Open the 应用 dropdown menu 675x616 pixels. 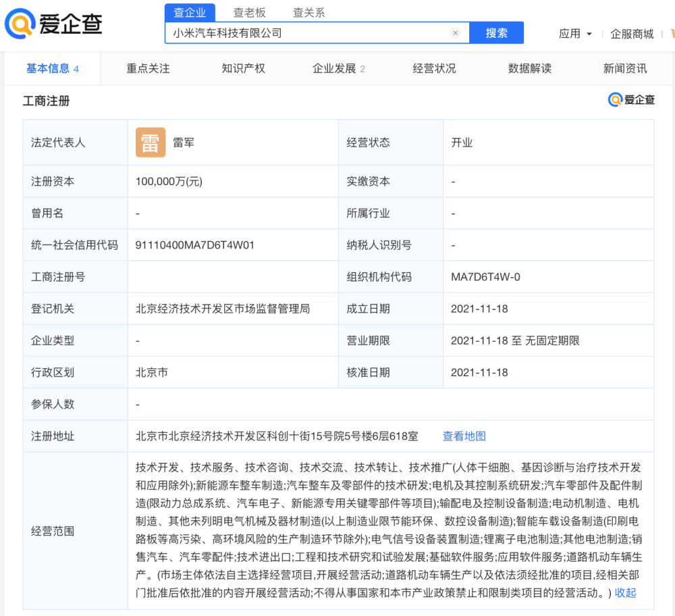pyautogui.click(x=575, y=34)
